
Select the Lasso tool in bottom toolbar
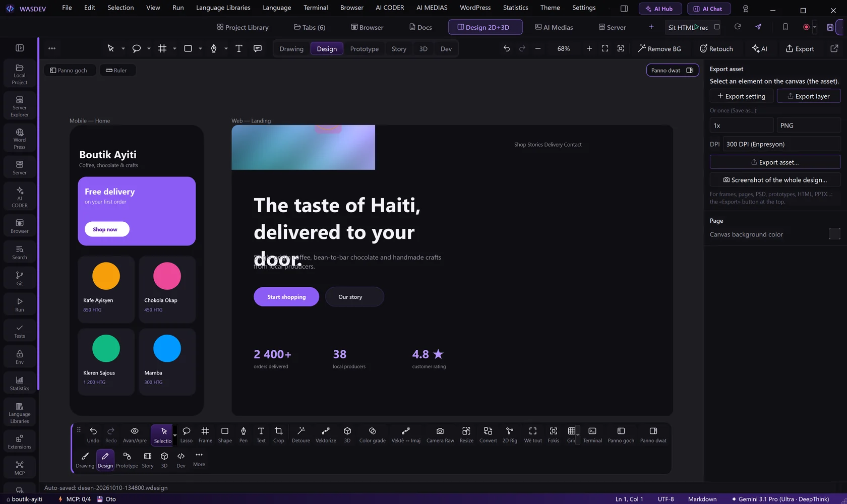(x=186, y=434)
